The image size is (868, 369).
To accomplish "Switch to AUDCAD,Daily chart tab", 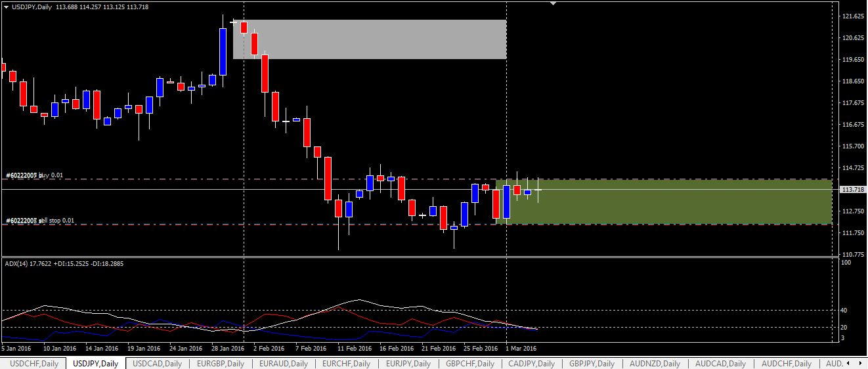I will click(720, 364).
